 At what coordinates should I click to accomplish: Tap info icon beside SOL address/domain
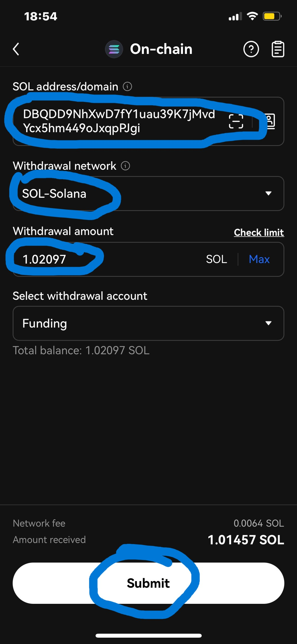click(127, 86)
